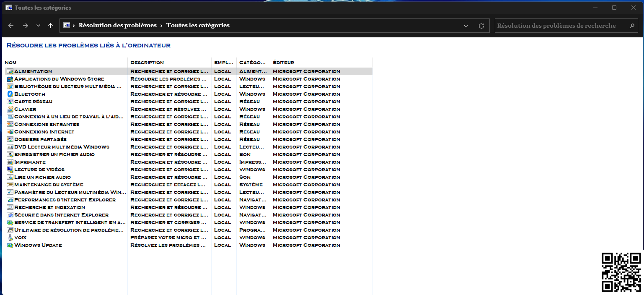The height and width of the screenshot is (295, 644).
Task: Click the Utilitaire de résolution de problèmes icon
Action: pos(10,230)
